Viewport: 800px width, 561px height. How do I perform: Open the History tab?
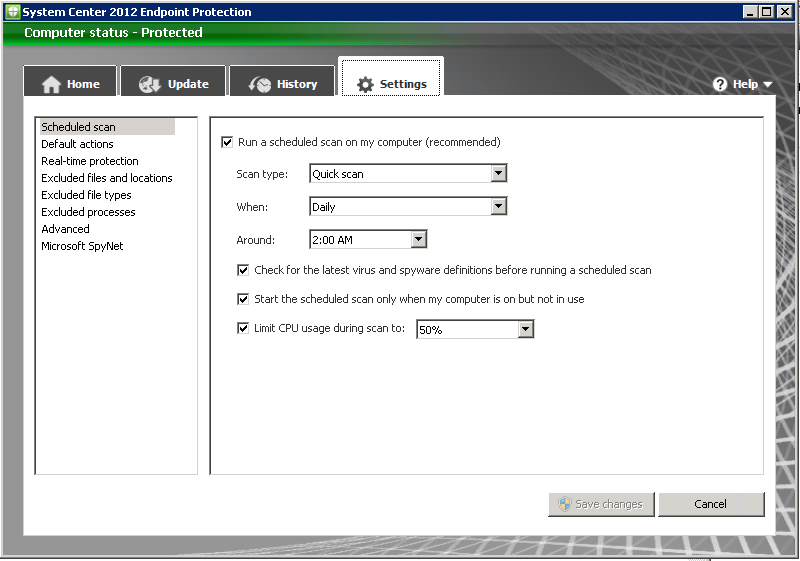click(x=282, y=82)
